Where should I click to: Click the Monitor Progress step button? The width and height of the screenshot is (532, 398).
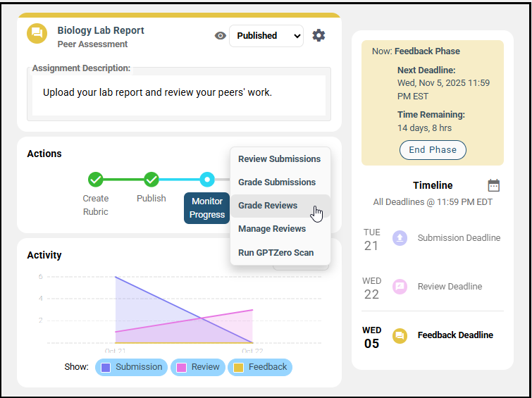click(207, 208)
